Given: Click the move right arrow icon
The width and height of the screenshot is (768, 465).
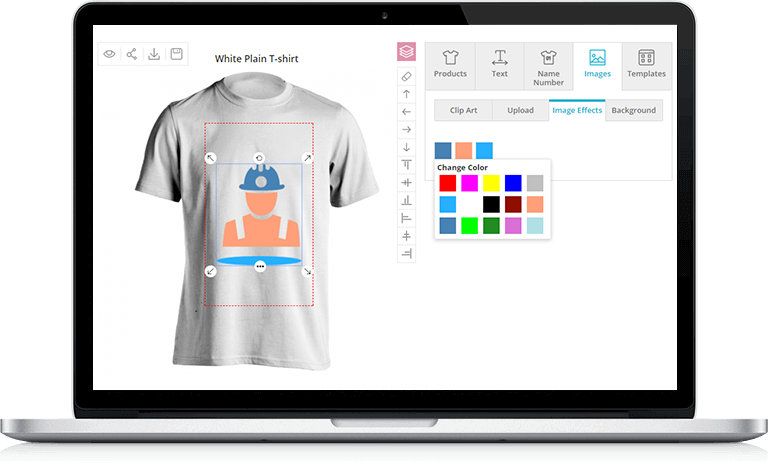Looking at the screenshot, I should coord(406,130).
